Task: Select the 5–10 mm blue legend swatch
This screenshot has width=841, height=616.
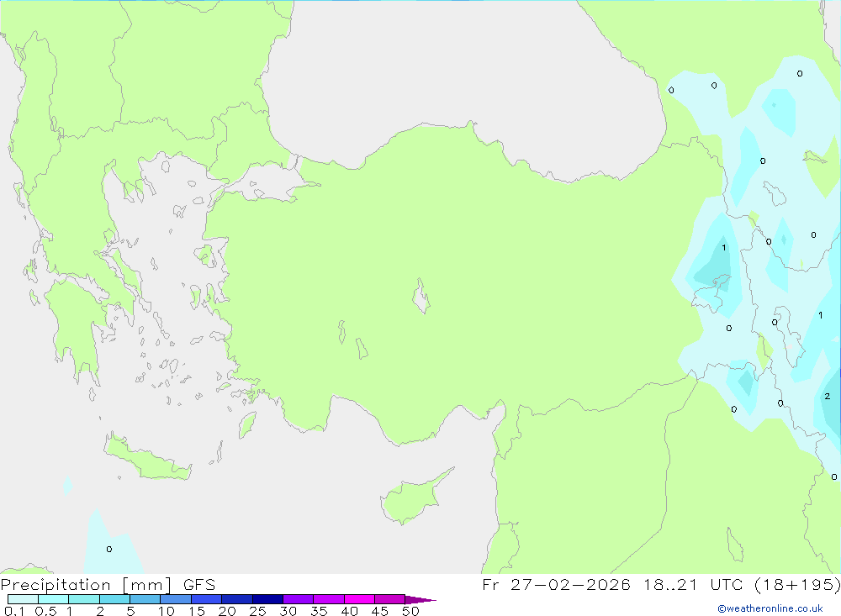Action: click(x=145, y=599)
